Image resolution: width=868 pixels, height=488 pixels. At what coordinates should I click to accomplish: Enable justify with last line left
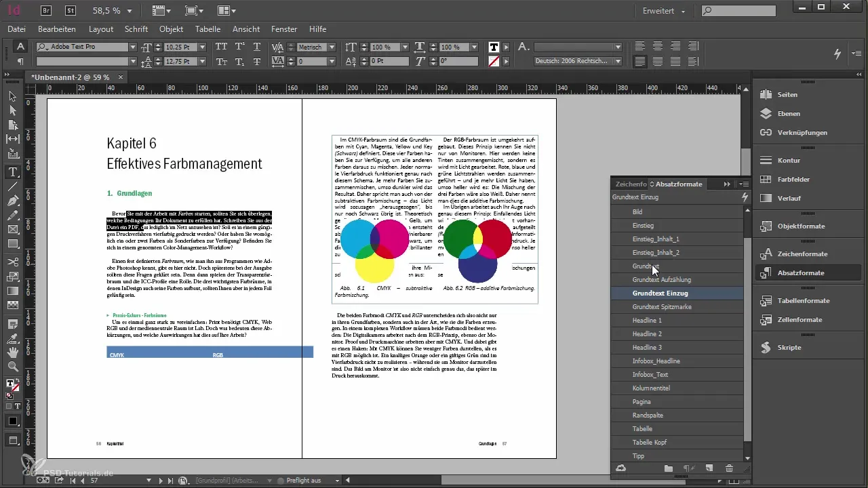click(640, 61)
